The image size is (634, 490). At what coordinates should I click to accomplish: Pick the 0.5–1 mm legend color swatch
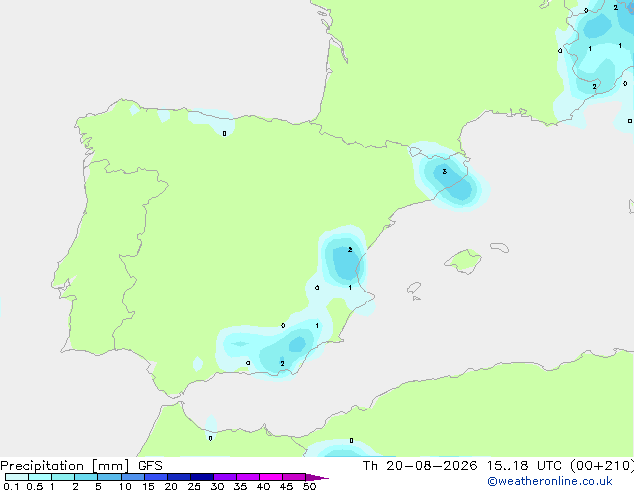click(40, 477)
